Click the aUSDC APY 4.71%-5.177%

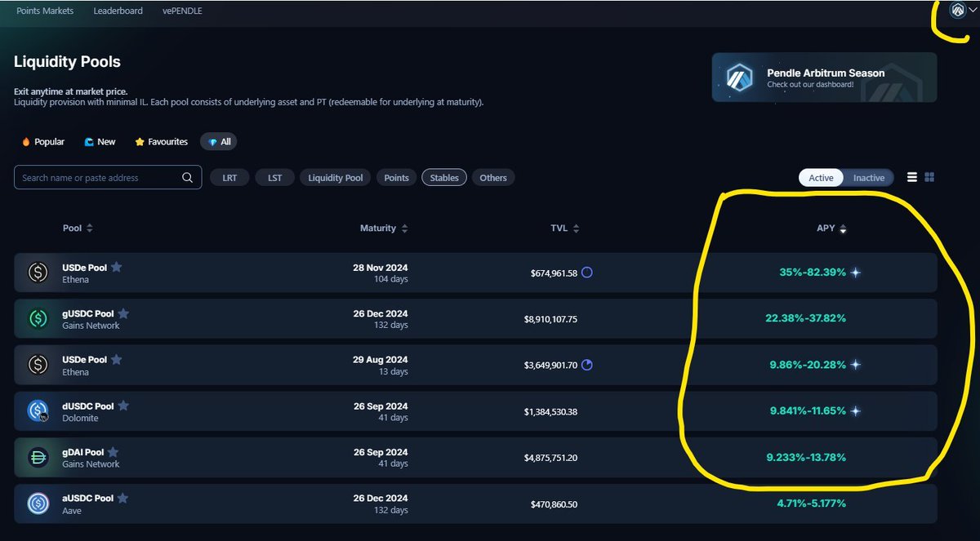[811, 503]
